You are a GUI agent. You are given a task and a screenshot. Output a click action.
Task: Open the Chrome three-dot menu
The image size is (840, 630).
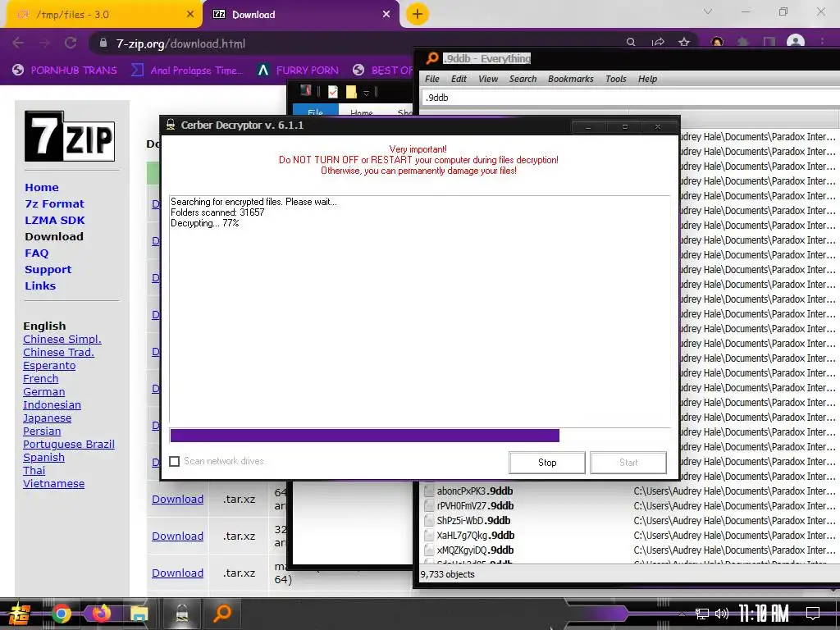click(822, 42)
